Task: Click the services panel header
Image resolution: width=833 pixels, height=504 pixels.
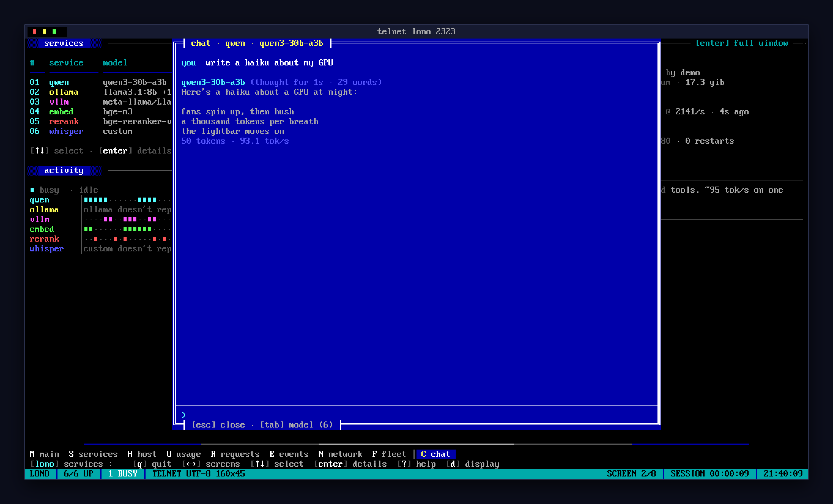Action: 64,43
